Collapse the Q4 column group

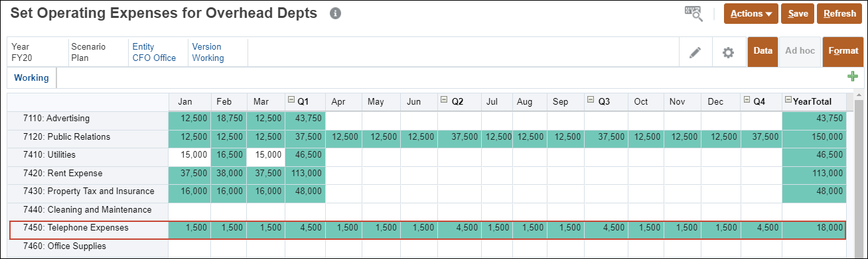click(x=747, y=100)
